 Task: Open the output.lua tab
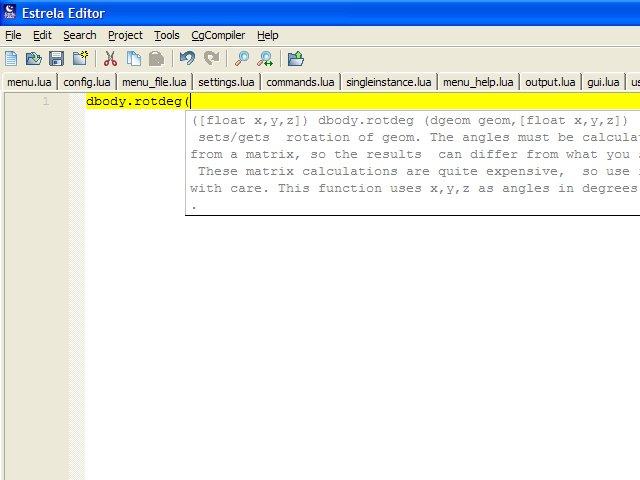pos(550,82)
